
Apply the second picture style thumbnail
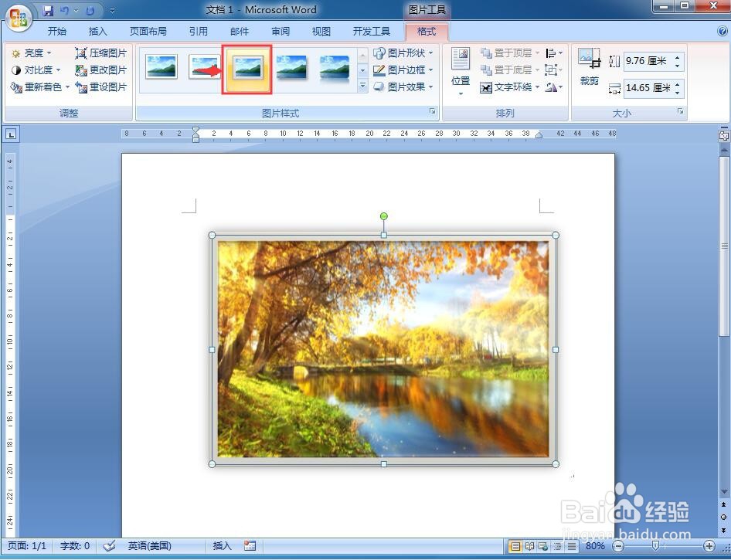[x=205, y=66]
